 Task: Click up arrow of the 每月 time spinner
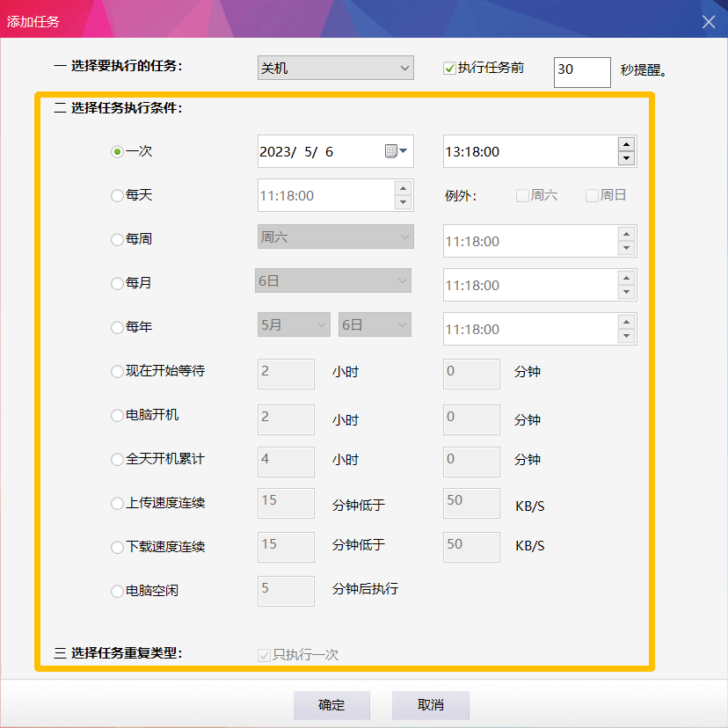click(626, 278)
